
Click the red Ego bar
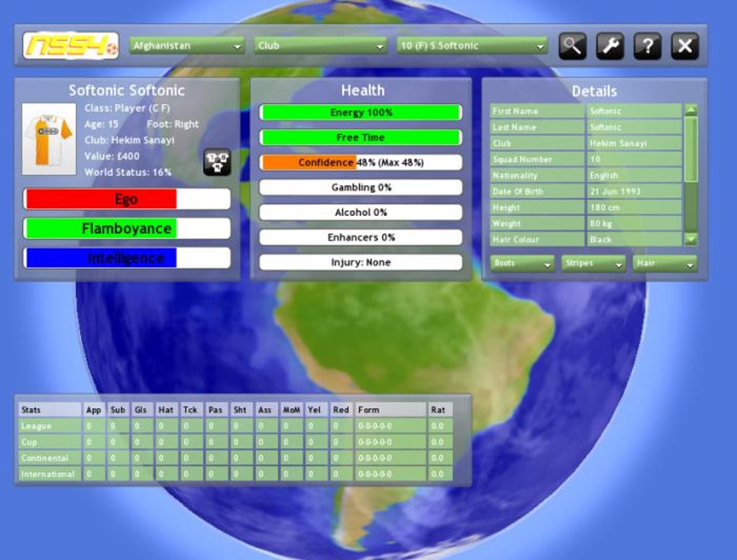[x=127, y=199]
